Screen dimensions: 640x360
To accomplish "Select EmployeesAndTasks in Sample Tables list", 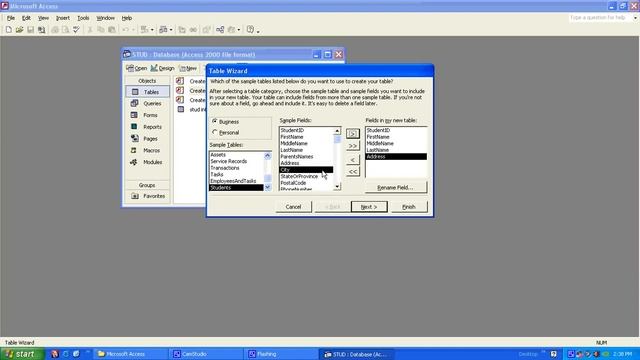I will point(236,181).
